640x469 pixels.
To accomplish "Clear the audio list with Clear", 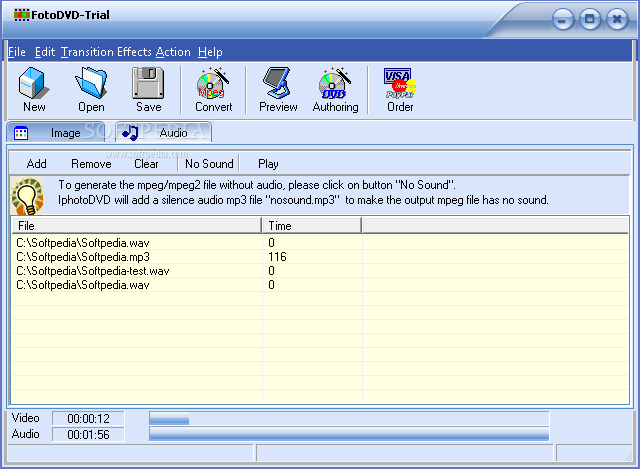I will click(x=146, y=164).
